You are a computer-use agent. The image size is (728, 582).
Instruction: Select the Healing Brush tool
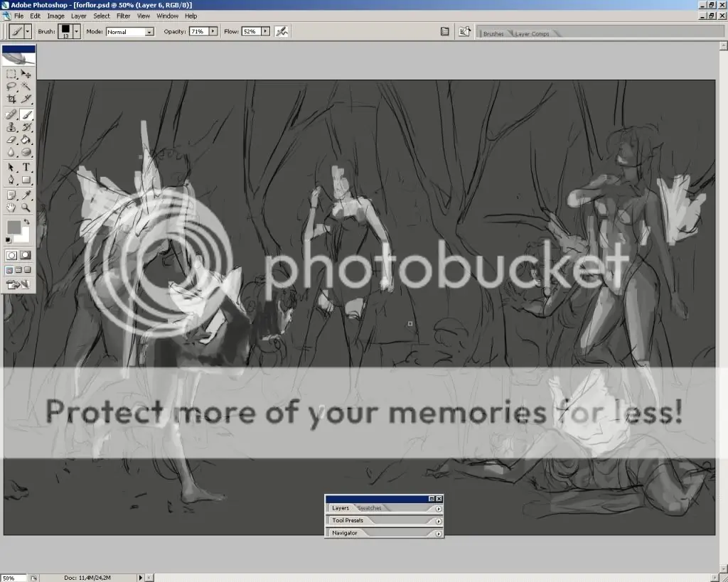(11, 114)
